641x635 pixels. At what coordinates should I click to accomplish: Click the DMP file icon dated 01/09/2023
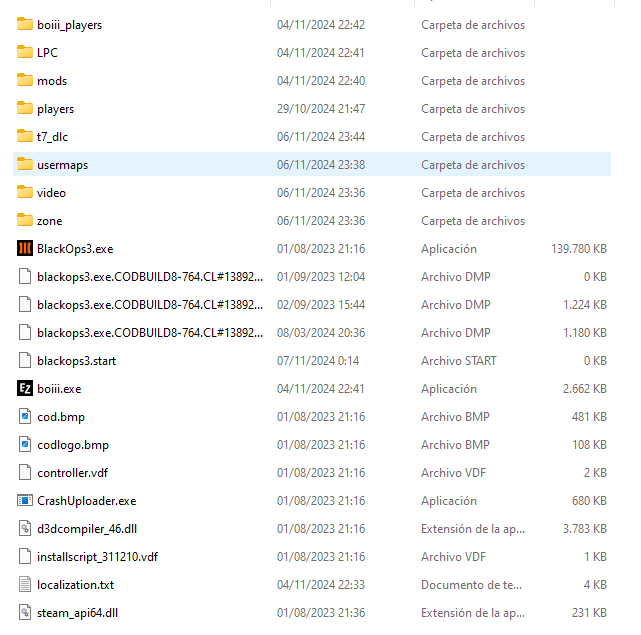[25, 276]
